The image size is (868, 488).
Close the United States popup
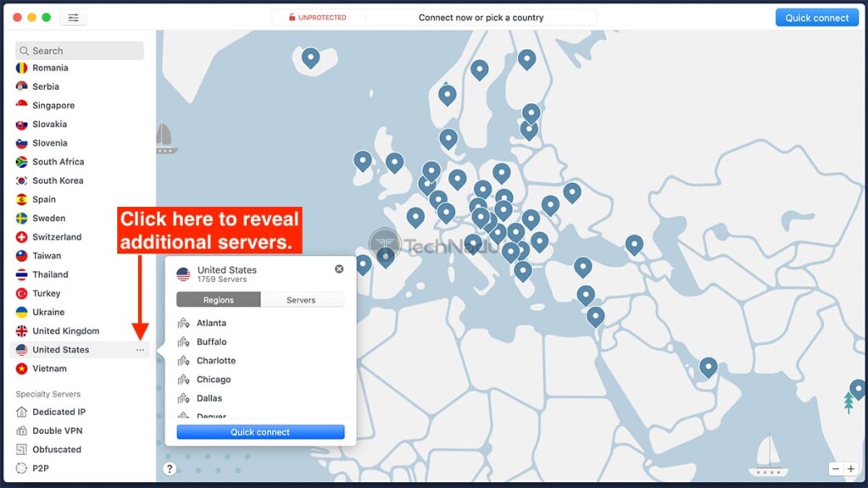coord(339,269)
